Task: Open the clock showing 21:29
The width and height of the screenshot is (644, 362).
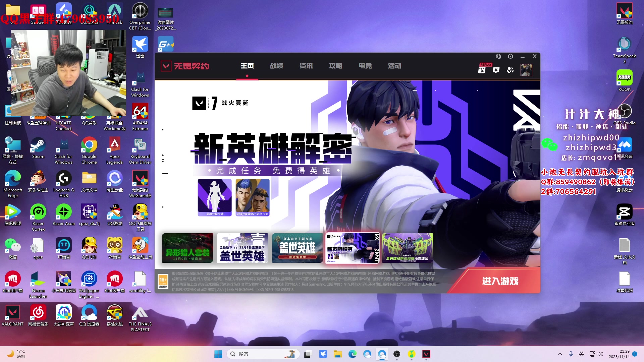Action: tap(619, 354)
